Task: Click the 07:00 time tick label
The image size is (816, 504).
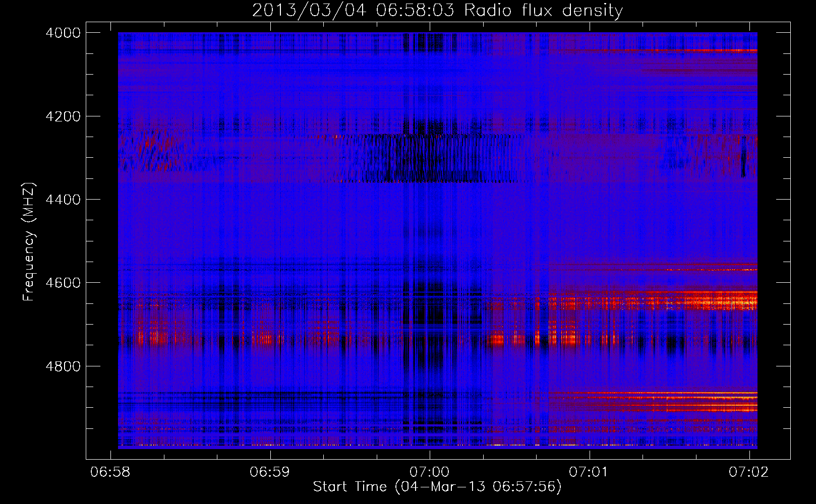Action: tap(429, 472)
